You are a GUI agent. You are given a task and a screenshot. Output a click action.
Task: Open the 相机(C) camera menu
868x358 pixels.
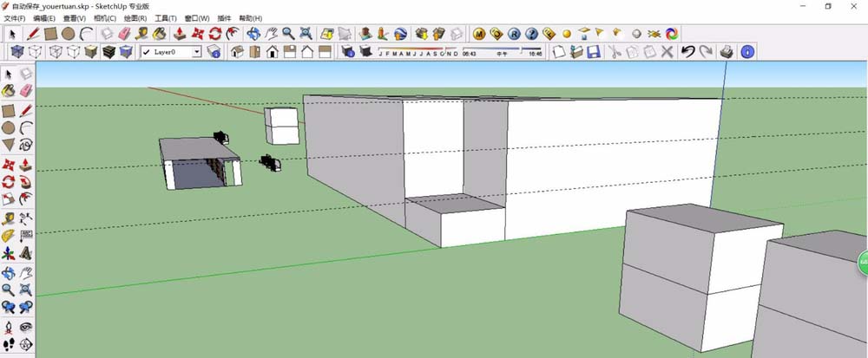click(x=103, y=17)
